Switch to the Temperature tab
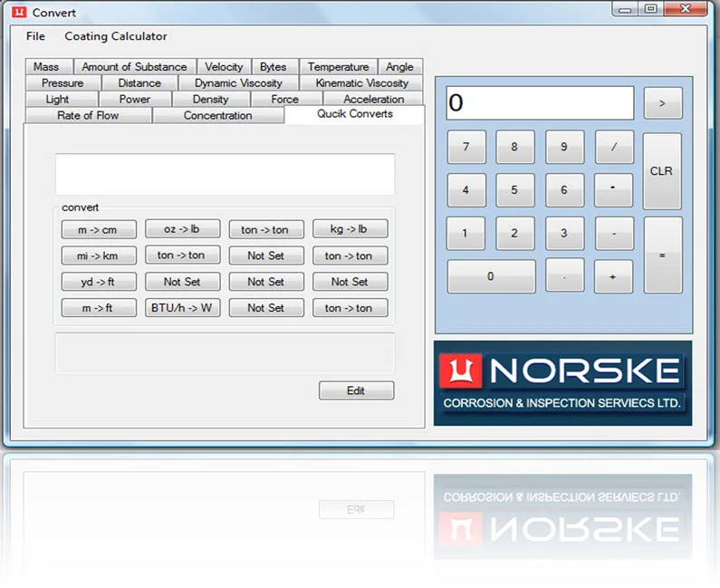 [338, 67]
